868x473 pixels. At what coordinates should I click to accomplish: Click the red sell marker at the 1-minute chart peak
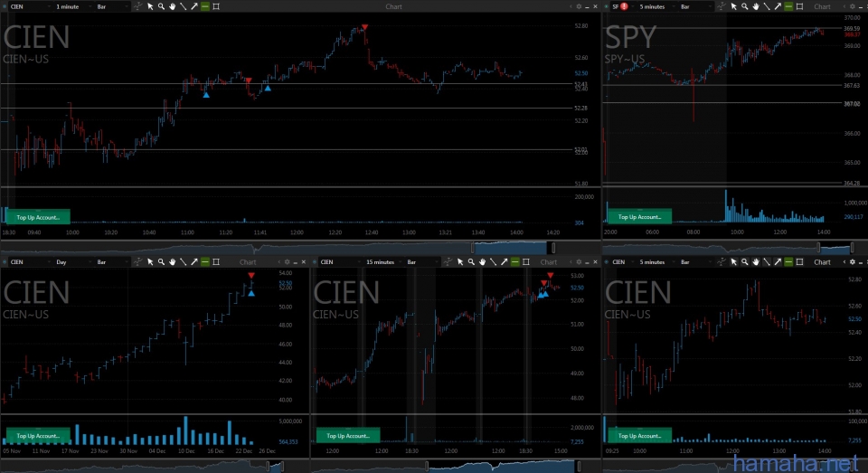point(364,27)
